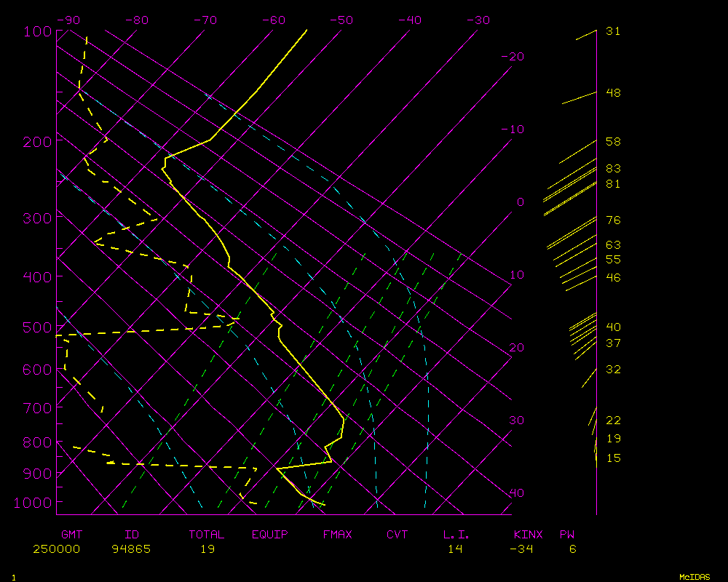Click the L.I. value 14
Viewport: 728px width, 582px height.
(455, 549)
